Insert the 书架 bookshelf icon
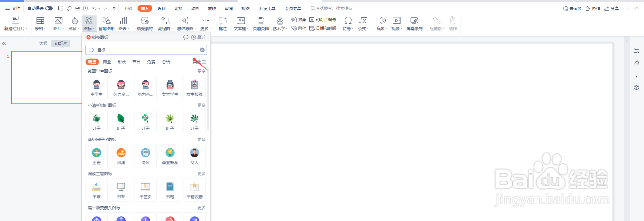This screenshot has height=221, width=644. 121,190
